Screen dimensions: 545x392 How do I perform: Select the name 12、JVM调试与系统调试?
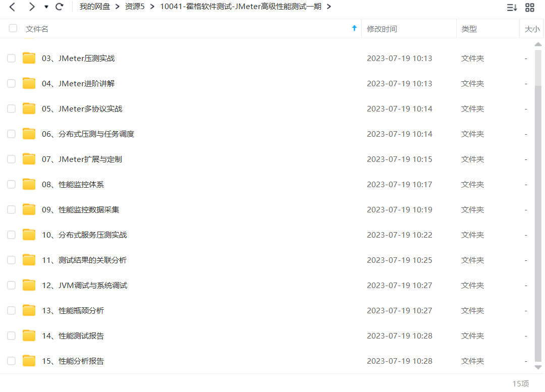84,286
